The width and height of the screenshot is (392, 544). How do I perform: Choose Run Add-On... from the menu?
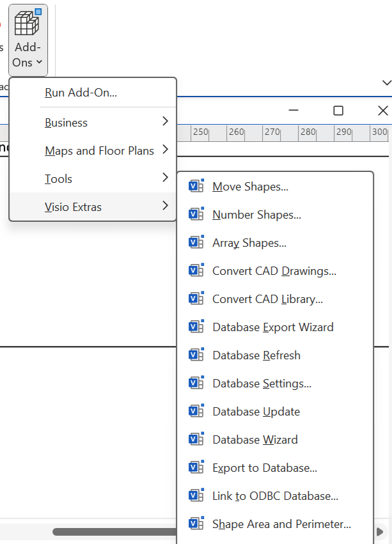[x=93, y=93]
